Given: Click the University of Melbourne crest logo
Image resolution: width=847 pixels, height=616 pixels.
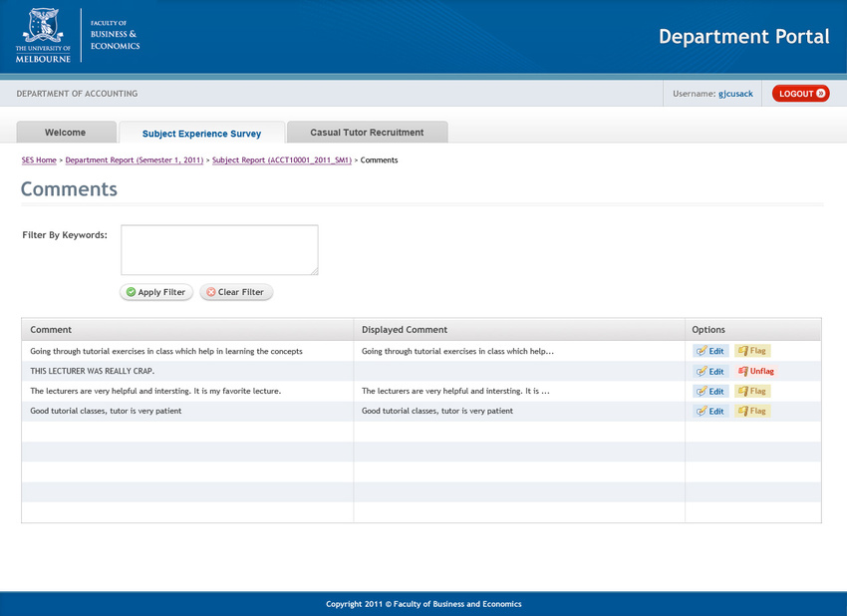Looking at the screenshot, I should click(x=43, y=35).
